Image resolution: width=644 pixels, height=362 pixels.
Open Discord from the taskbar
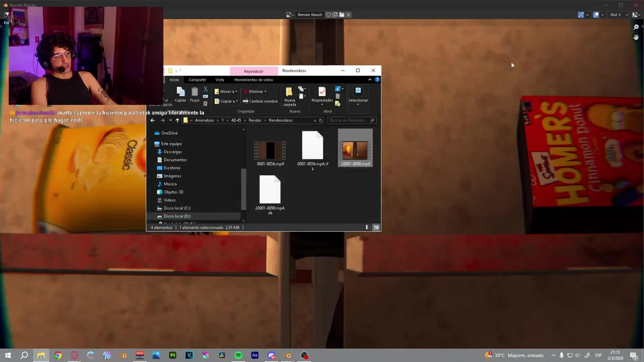(272, 355)
